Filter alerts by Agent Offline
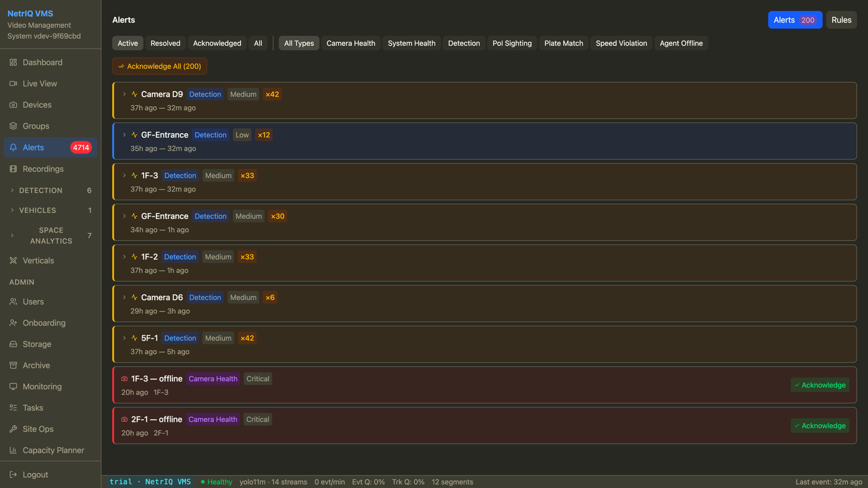The image size is (868, 488). coord(681,43)
